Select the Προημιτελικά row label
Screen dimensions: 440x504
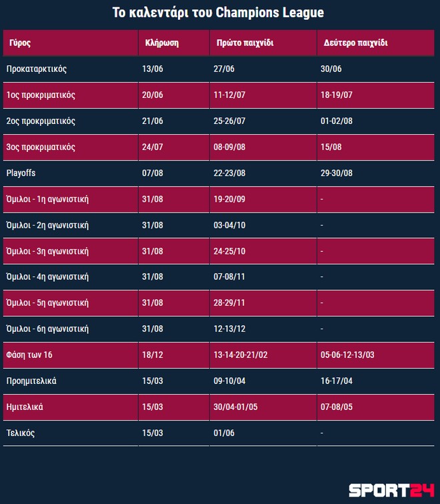[31, 381]
